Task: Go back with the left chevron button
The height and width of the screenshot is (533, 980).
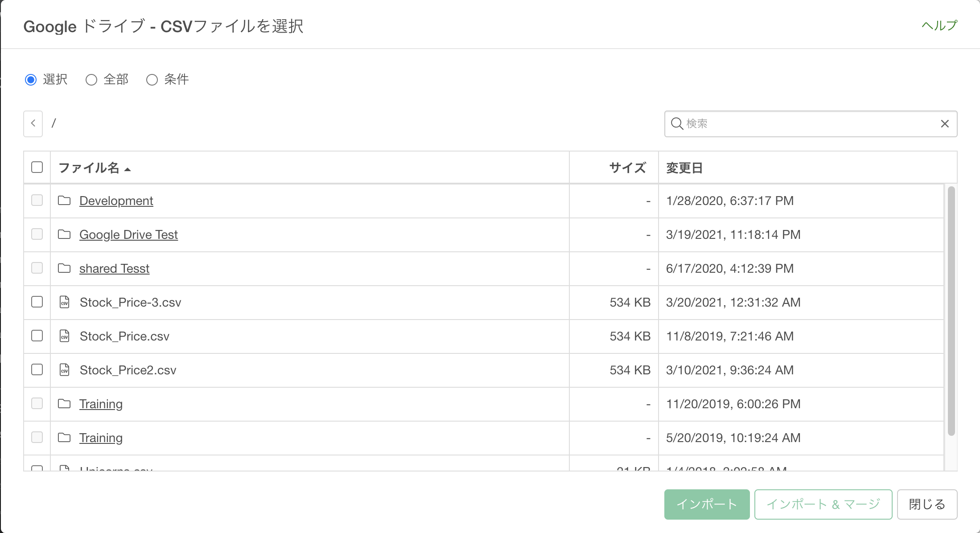Action: click(x=33, y=123)
